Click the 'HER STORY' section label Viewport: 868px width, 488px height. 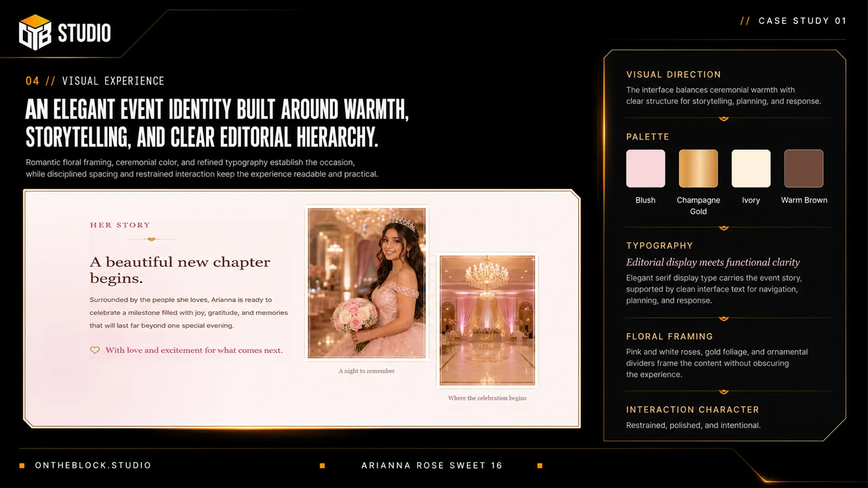120,225
